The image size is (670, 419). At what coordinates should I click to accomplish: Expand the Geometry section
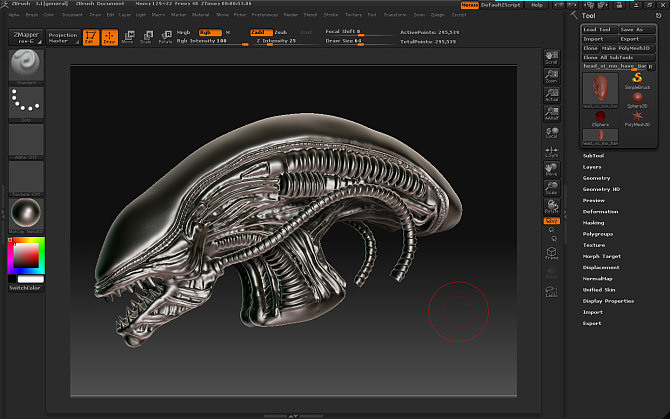pyautogui.click(x=597, y=178)
